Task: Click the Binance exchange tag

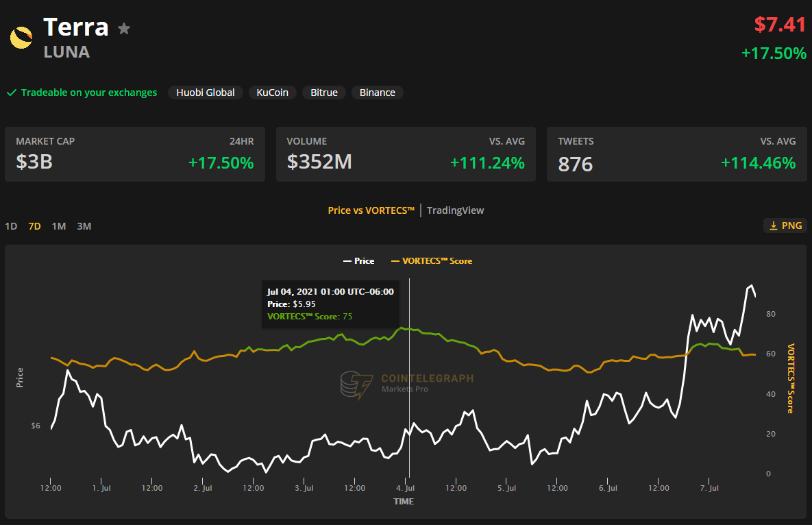Action: (377, 93)
